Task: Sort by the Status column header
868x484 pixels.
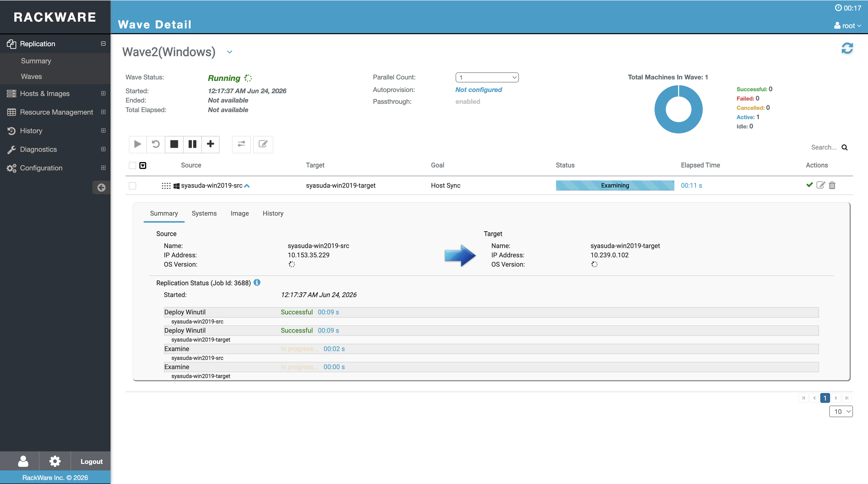Action: click(565, 165)
